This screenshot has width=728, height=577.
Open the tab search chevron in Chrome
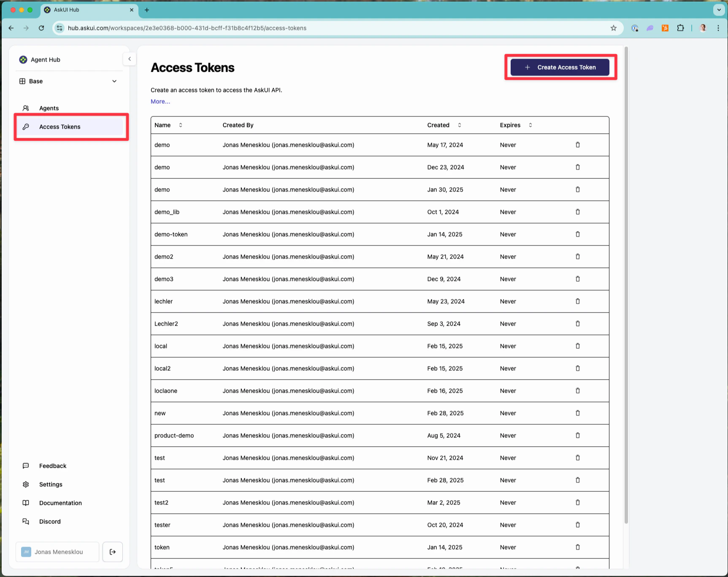coord(719,10)
